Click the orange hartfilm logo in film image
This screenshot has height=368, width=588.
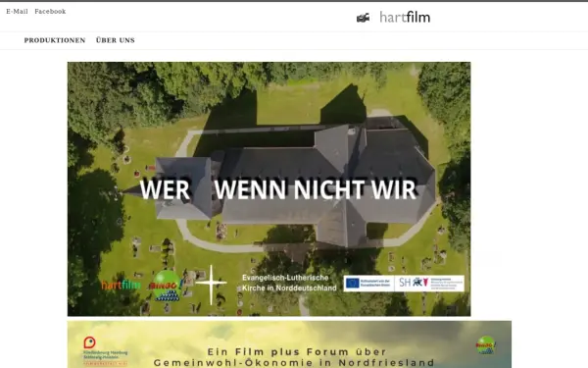tap(121, 285)
